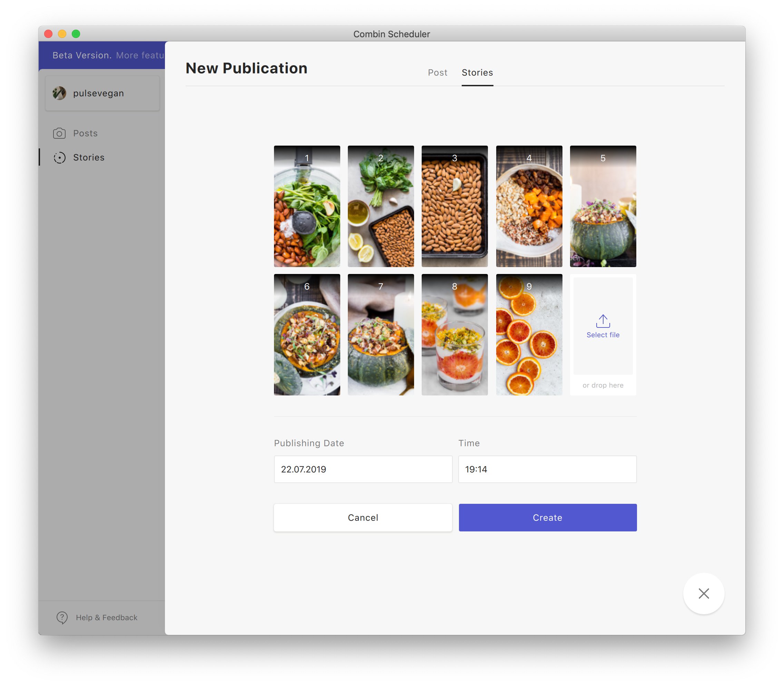
Task: Click the close X button on dialog
Action: [x=704, y=593]
